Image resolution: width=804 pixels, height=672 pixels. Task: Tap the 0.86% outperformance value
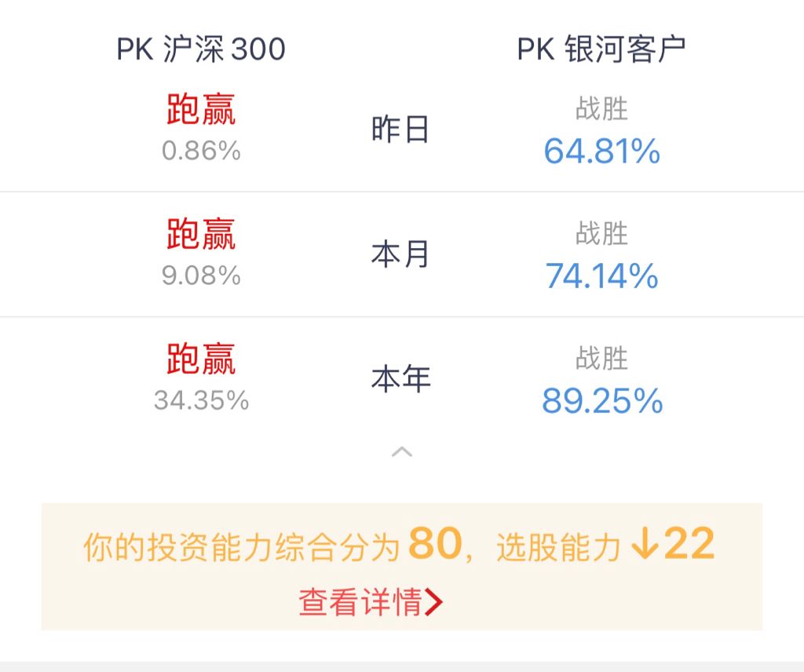point(201,151)
